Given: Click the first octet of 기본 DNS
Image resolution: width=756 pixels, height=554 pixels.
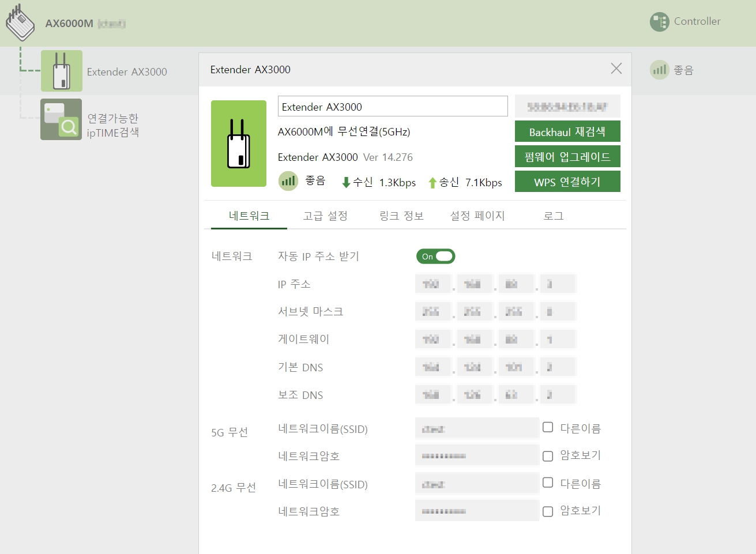Looking at the screenshot, I should pyautogui.click(x=433, y=367).
